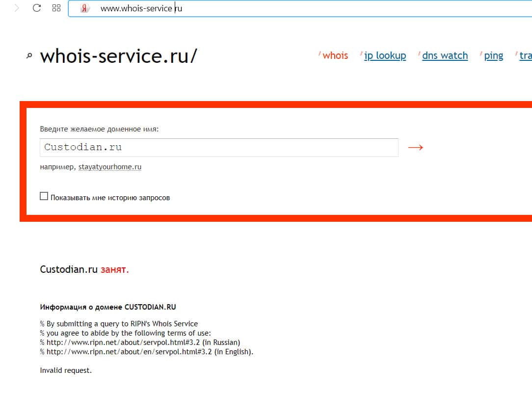
Task: Click the magnifier icon beside the site title
Action: pos(29,55)
